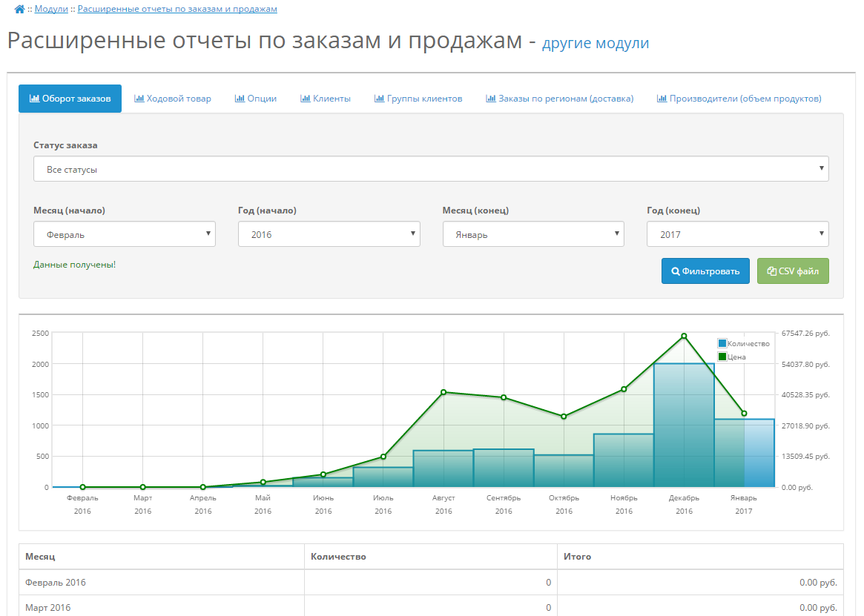Click chart icon on Оборот заказов tab
864x616 pixels.
coord(34,99)
